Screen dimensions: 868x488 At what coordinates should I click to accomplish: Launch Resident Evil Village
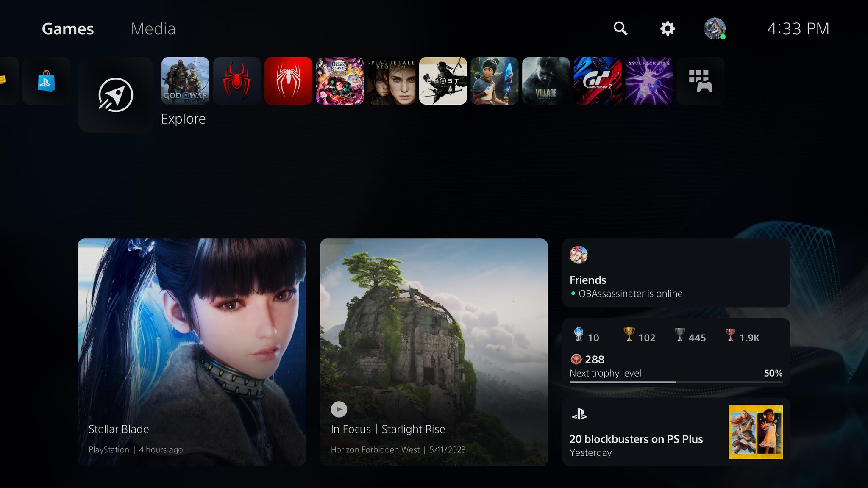pyautogui.click(x=546, y=81)
